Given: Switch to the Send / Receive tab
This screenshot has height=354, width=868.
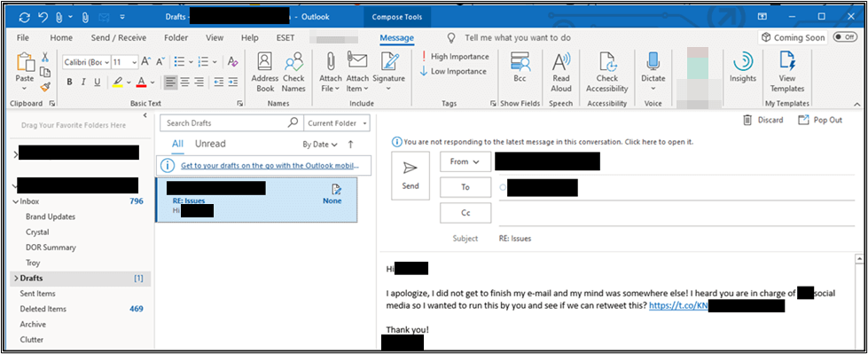Looking at the screenshot, I should point(119,37).
